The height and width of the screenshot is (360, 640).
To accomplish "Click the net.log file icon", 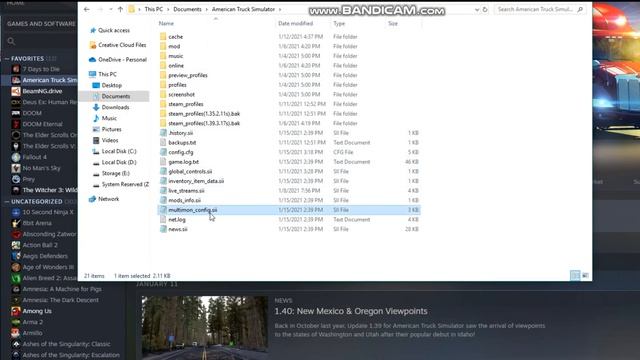I will point(163,220).
